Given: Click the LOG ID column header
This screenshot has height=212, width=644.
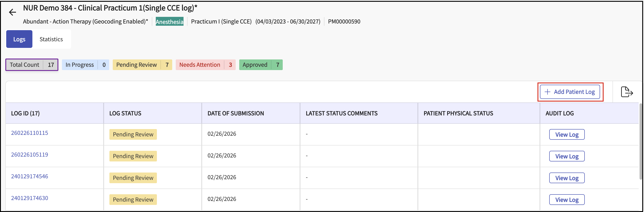Looking at the screenshot, I should [26, 113].
